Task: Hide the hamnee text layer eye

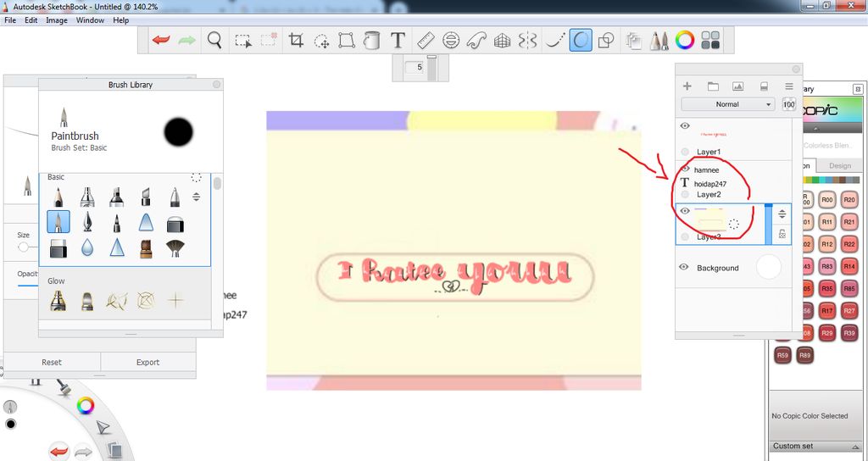Action: click(685, 169)
